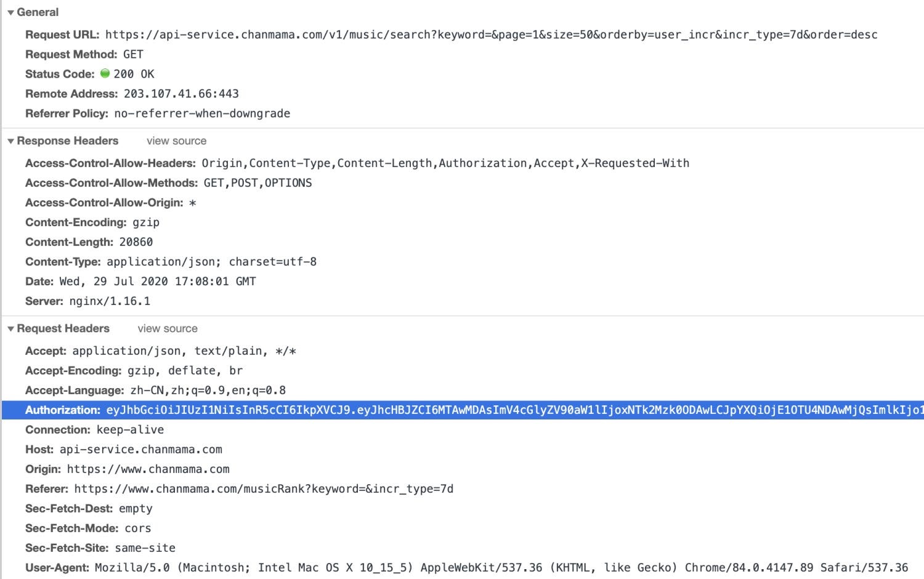Viewport: 924px width, 579px height.
Task: Select the highlighted Authorization header row
Action: (x=462, y=410)
